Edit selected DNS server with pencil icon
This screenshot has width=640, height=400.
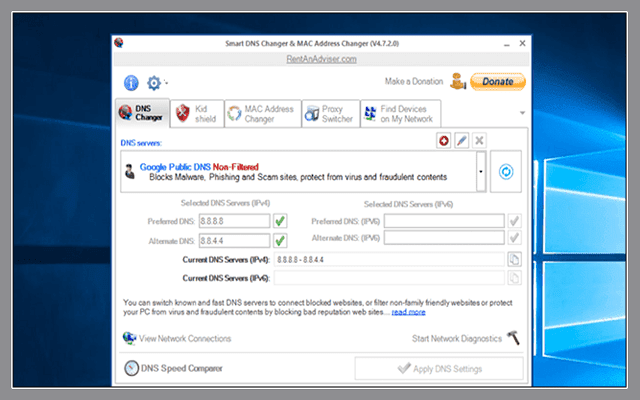(461, 141)
